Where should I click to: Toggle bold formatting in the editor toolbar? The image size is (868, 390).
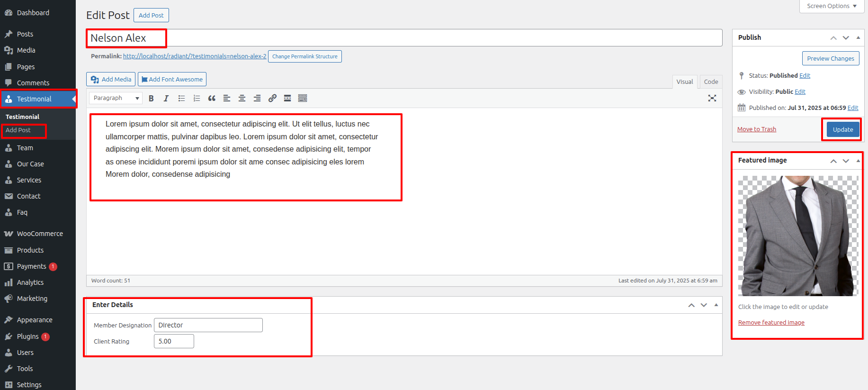[151, 98]
